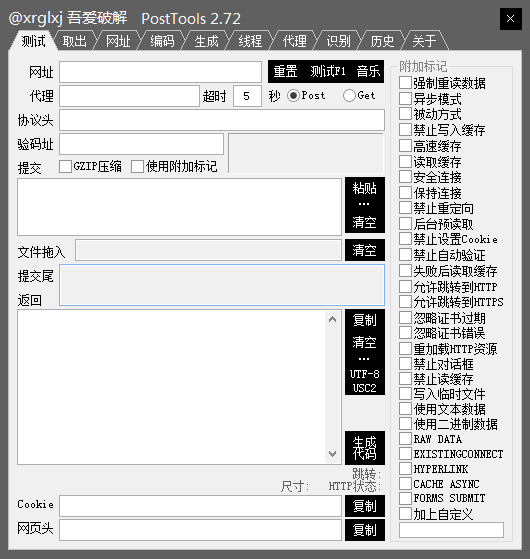530x559 pixels.
Task: Open the 历史 tab
Action: click(382, 41)
